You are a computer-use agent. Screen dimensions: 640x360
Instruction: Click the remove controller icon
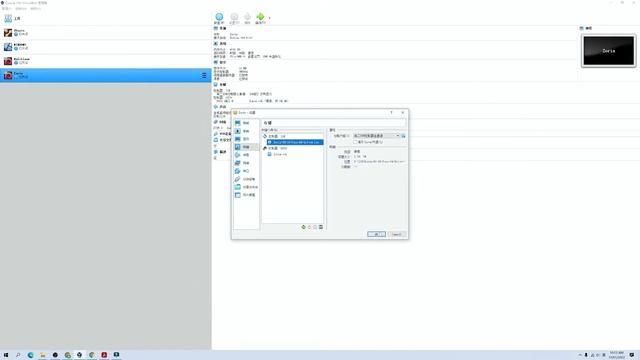[x=309, y=227]
